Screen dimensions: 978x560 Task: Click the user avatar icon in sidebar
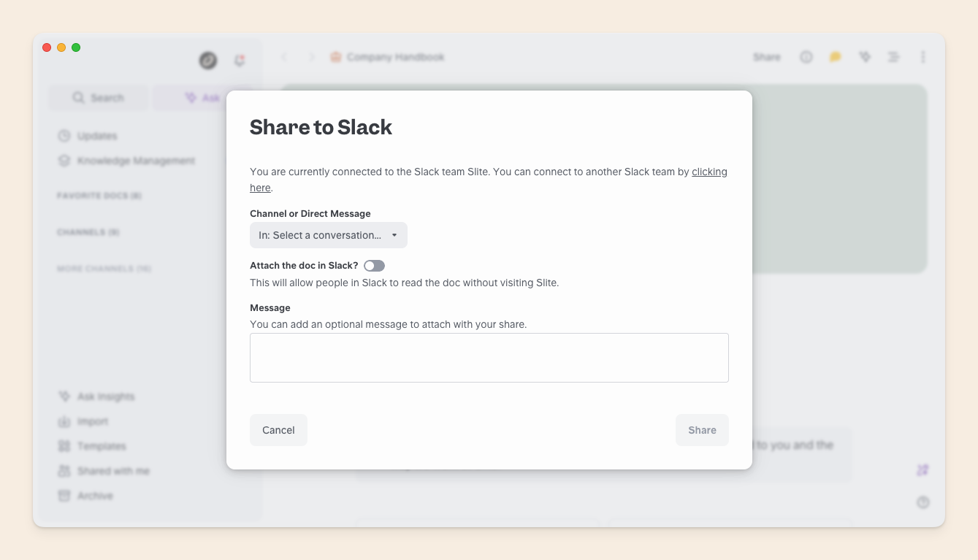[208, 61]
